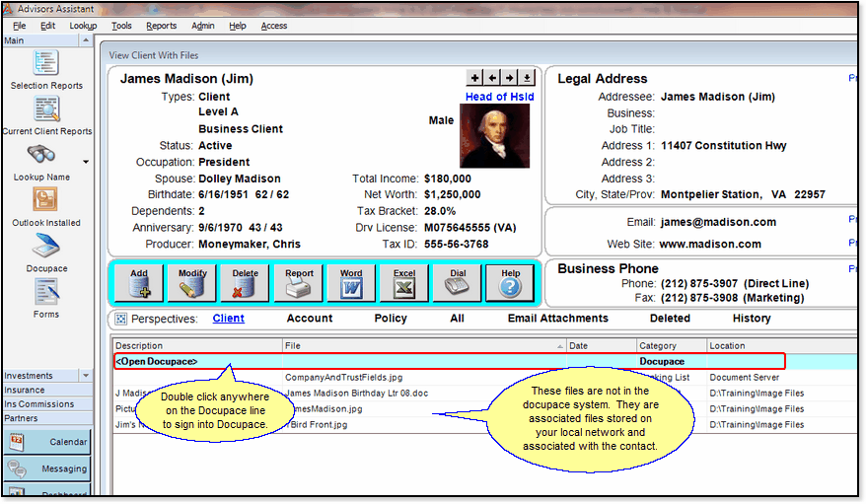Image resolution: width=866 pixels, height=504 pixels.
Task: Expand the Investments section dropdown arrow
Action: point(86,376)
